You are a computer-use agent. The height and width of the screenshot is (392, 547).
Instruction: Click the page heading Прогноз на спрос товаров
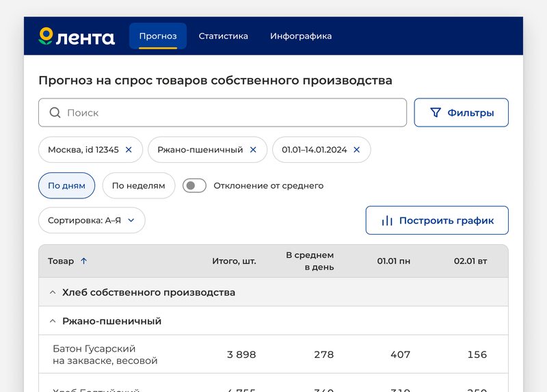pos(215,80)
